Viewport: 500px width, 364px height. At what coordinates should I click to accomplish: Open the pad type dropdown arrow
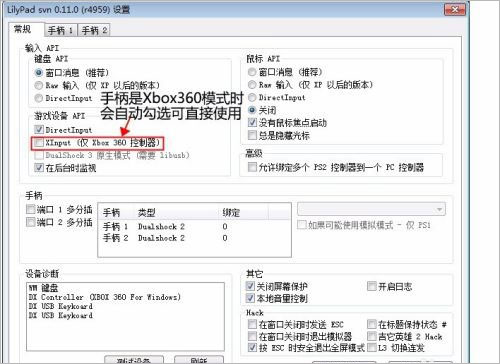click(x=439, y=209)
